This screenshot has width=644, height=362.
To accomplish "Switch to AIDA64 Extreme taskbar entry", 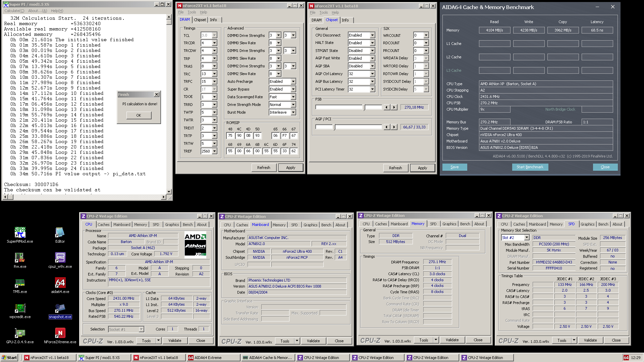I will tap(213, 358).
